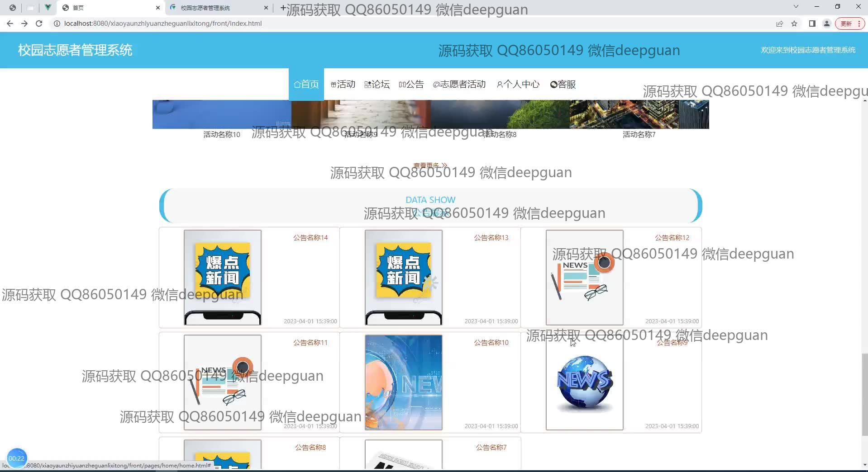Click the 活动名称8 activity label
Image resolution: width=868 pixels, height=472 pixels.
(x=500, y=134)
